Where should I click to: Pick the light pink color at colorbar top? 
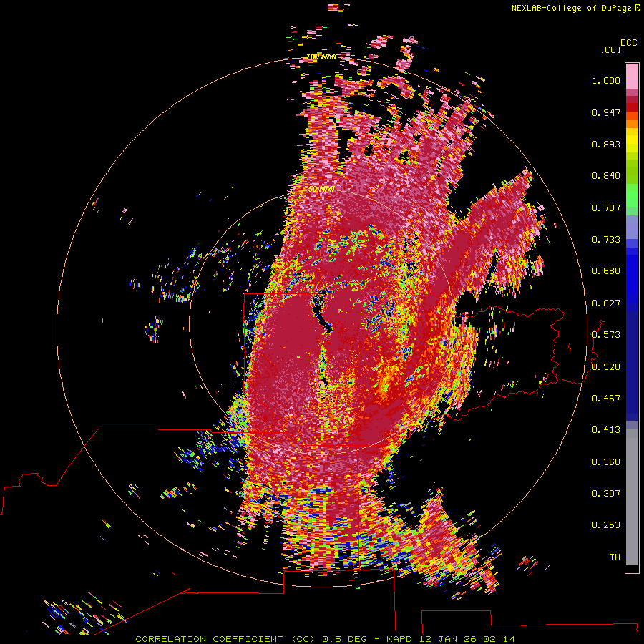click(x=632, y=77)
